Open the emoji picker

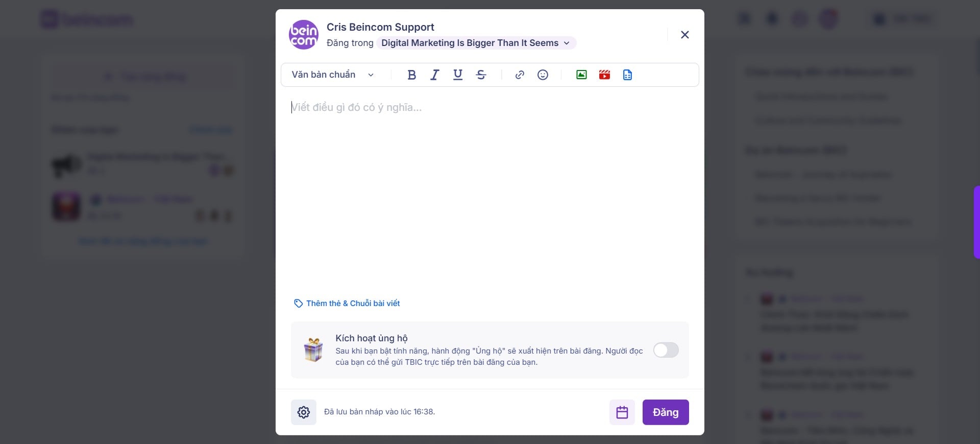coord(543,75)
